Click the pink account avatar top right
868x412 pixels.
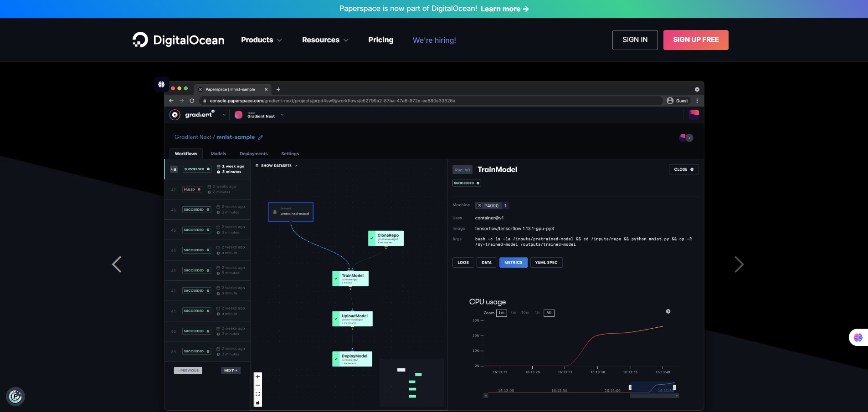click(x=694, y=114)
